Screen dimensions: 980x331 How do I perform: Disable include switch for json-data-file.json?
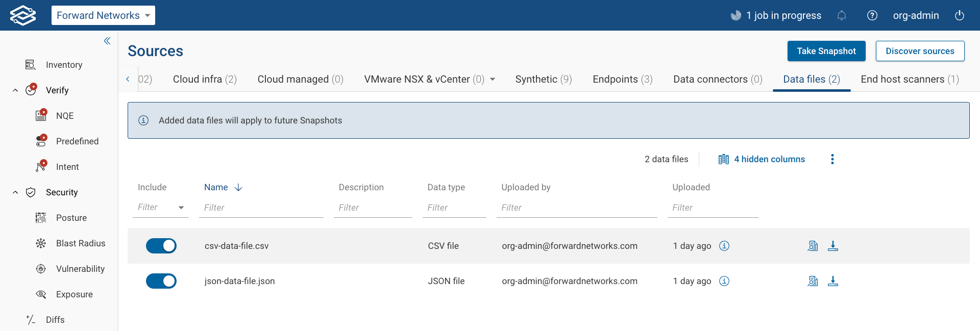[x=161, y=281]
